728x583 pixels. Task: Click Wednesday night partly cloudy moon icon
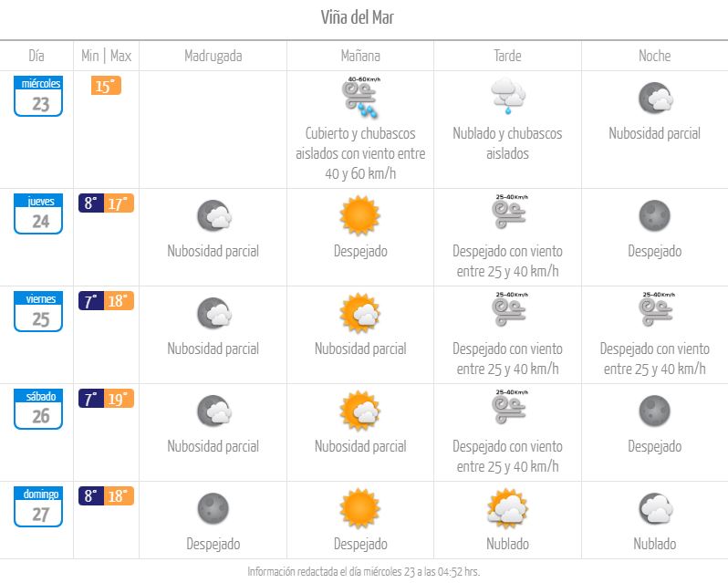pyautogui.click(x=655, y=98)
